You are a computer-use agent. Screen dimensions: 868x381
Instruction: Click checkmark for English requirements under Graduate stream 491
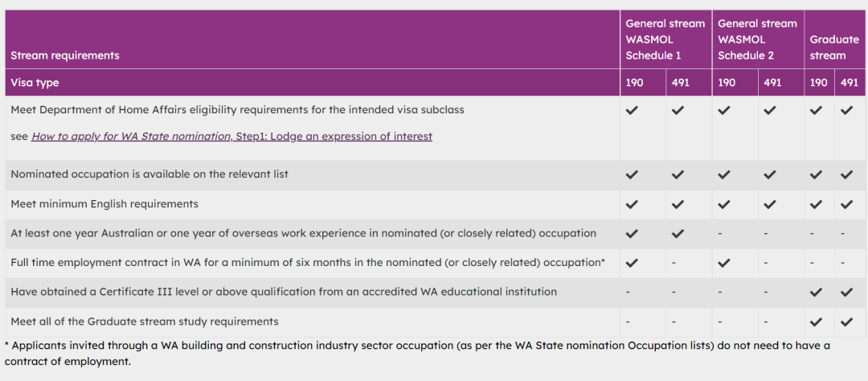(845, 204)
